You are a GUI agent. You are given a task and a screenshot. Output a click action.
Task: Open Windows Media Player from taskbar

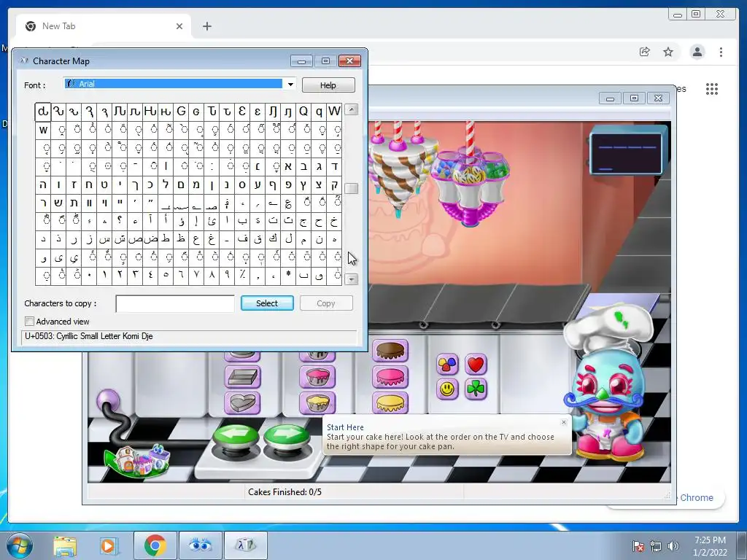click(x=109, y=545)
